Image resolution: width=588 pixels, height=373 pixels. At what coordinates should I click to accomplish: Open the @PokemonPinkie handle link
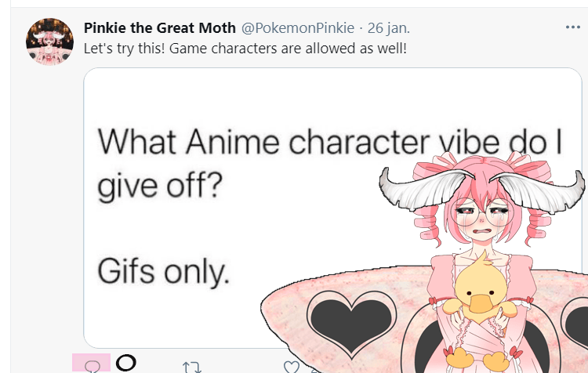click(298, 28)
